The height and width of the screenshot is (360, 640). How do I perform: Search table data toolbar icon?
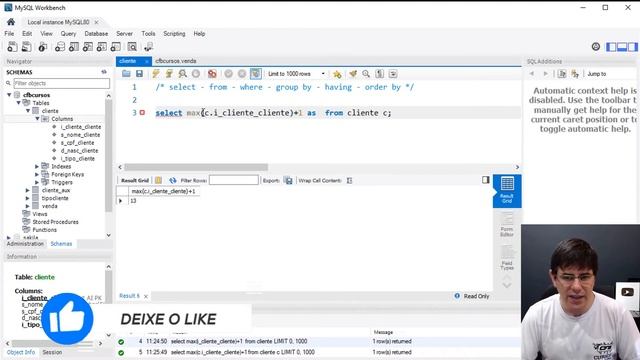(x=132, y=47)
